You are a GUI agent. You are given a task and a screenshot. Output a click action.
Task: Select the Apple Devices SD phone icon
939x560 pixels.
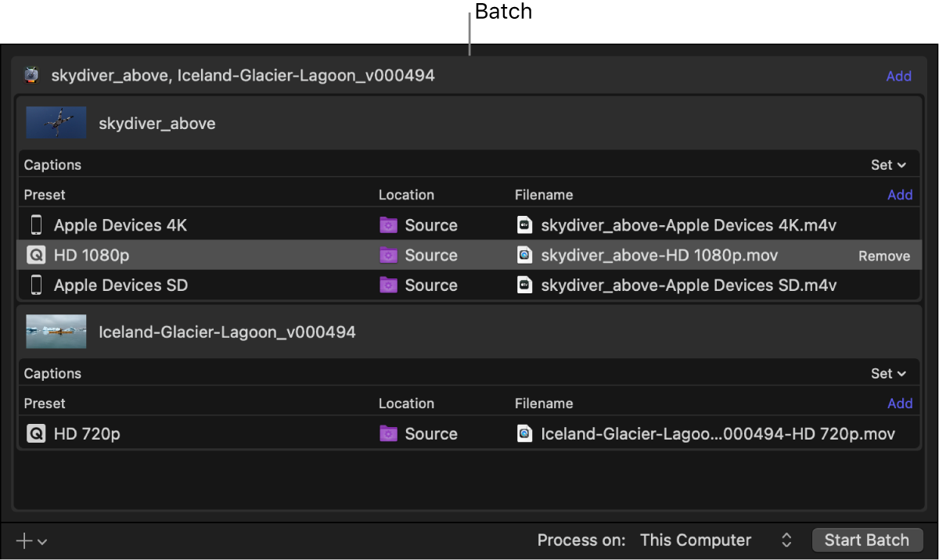[36, 285]
